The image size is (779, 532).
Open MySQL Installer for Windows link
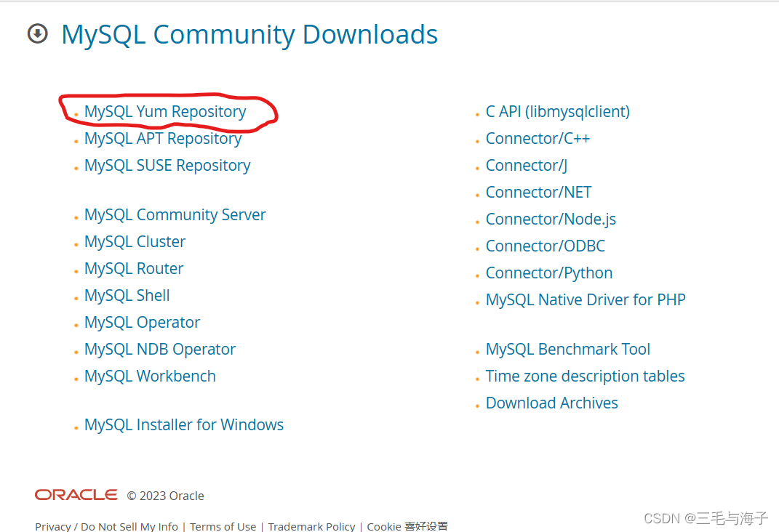[184, 425]
